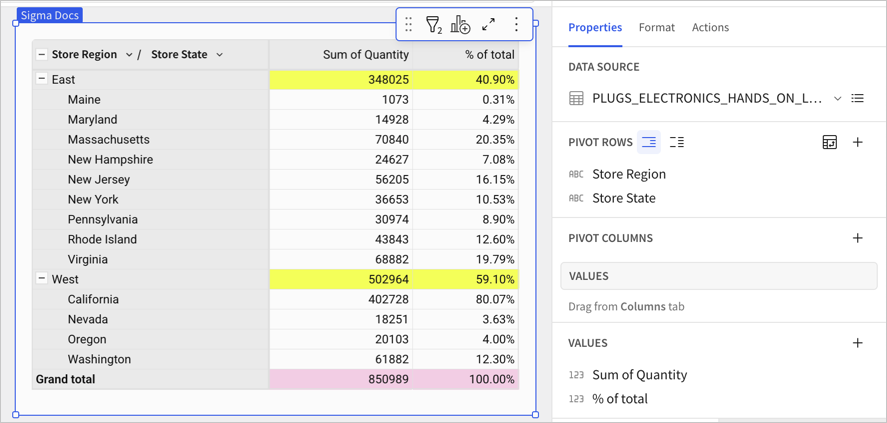
Task: Switch to the separate columns row layout
Action: (677, 143)
